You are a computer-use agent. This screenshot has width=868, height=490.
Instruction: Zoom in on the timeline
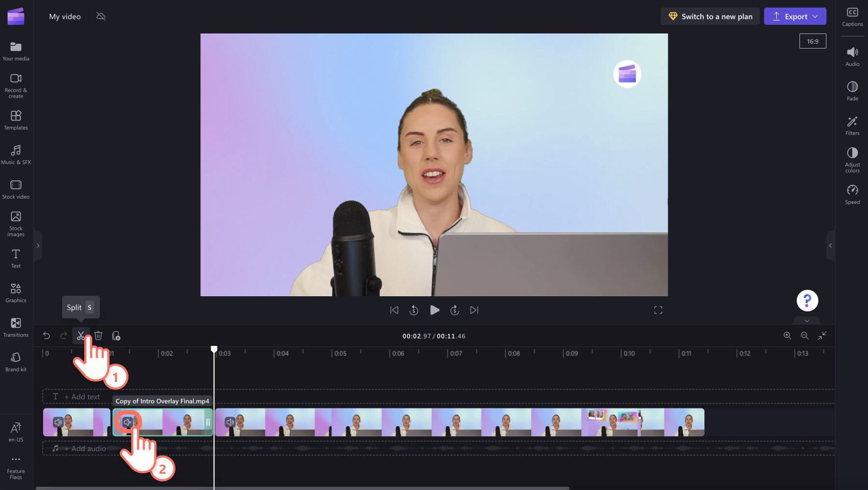pos(787,335)
